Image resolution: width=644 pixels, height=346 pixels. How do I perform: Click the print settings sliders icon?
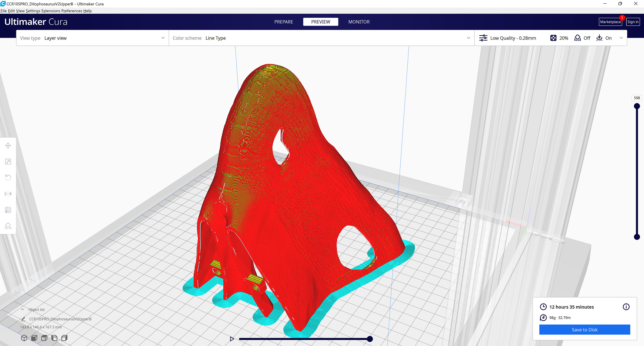click(483, 38)
